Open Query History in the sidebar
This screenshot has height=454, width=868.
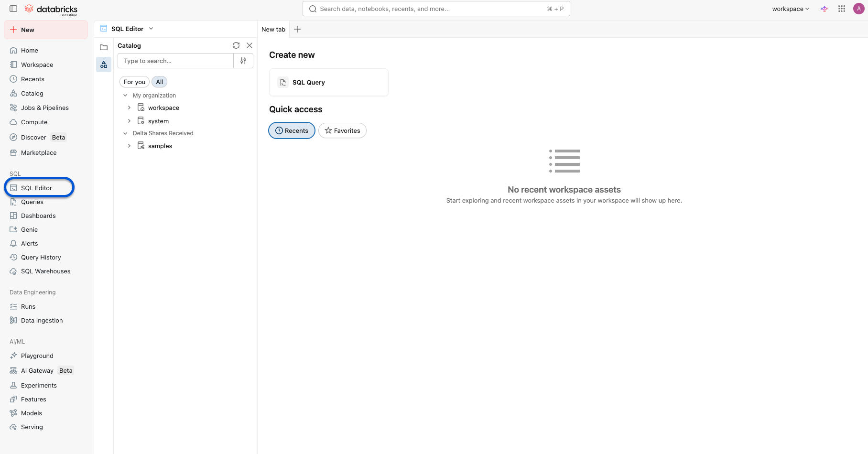pyautogui.click(x=41, y=257)
